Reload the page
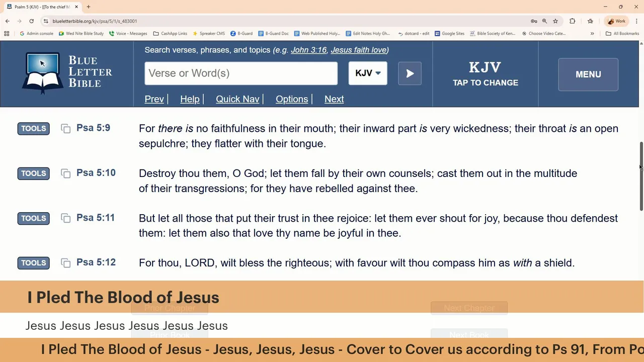The image size is (644, 362). click(x=32, y=21)
